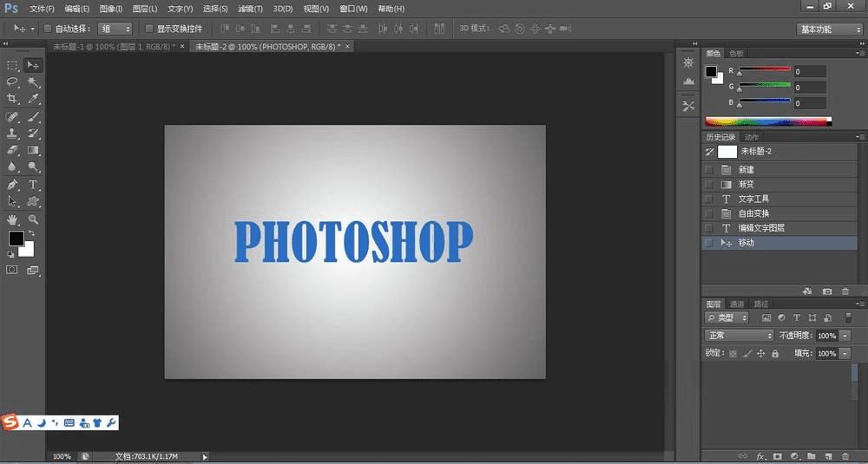Enable the 自动选择 checkbox
This screenshot has height=464, width=868.
tap(48, 29)
